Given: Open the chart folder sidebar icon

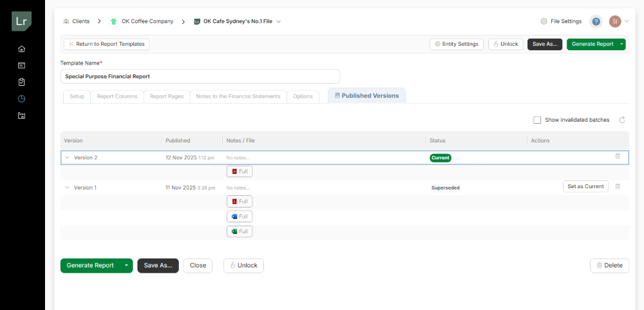Looking at the screenshot, I should point(22,115).
